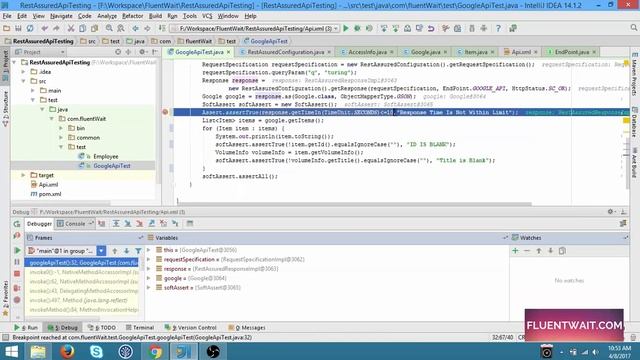640x360 pixels.
Task: Open the Messages tool window
Action: (x=247, y=327)
